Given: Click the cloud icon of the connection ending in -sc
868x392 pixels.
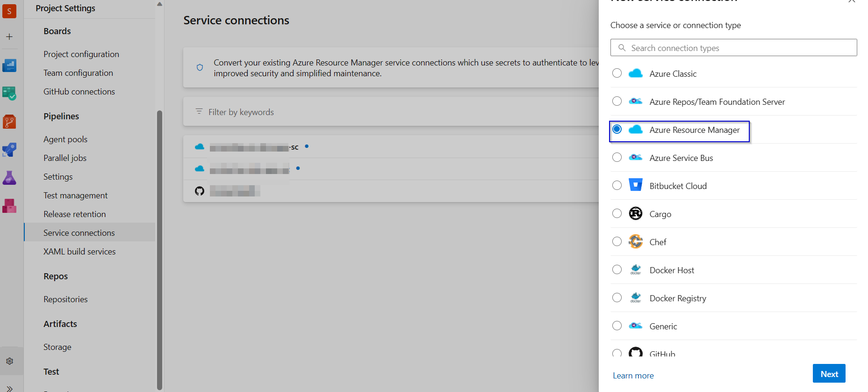Looking at the screenshot, I should (200, 147).
